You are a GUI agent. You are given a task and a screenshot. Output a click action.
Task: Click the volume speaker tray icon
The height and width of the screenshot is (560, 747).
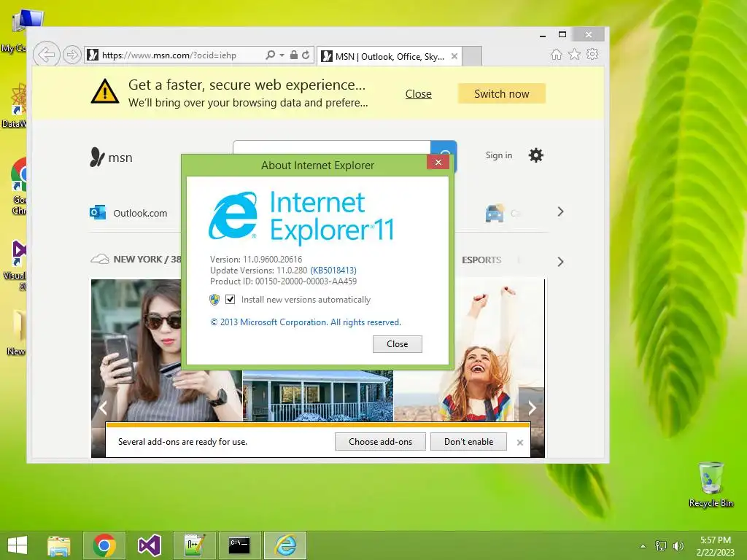[678, 546]
